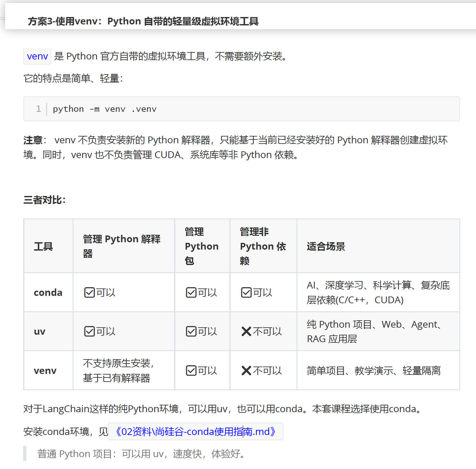This screenshot has height=469, width=476.
Task: Click the 工具 column header
Action: 48,246
